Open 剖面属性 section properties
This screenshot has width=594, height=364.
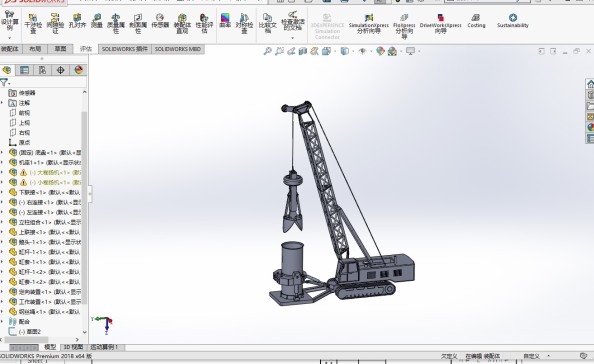(x=138, y=23)
